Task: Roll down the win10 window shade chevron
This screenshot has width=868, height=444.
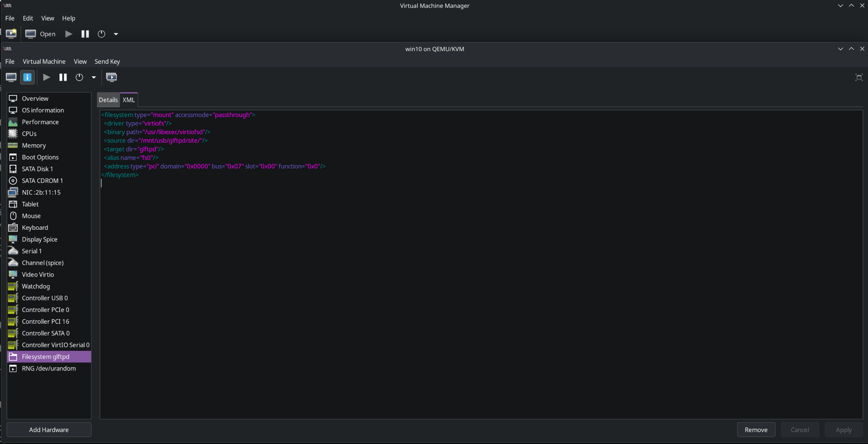Action: click(x=840, y=49)
